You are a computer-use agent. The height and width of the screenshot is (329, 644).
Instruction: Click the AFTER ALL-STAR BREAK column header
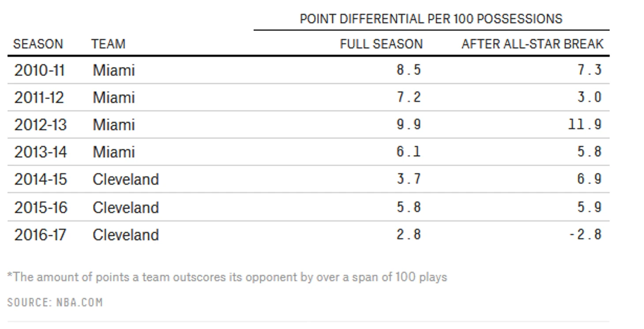coord(532,44)
